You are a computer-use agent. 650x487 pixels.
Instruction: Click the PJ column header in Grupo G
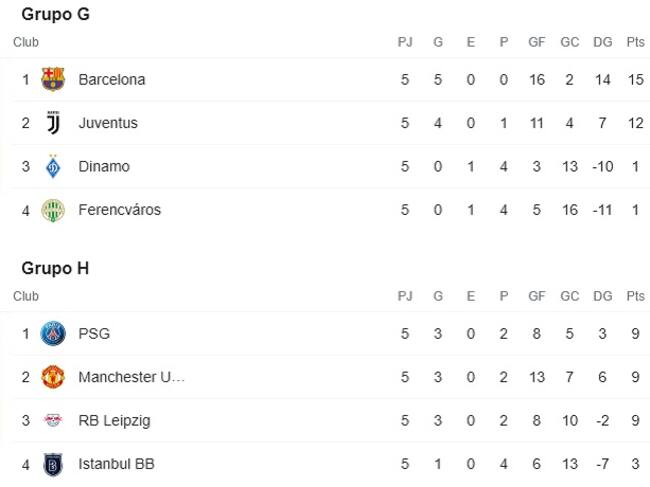click(405, 42)
